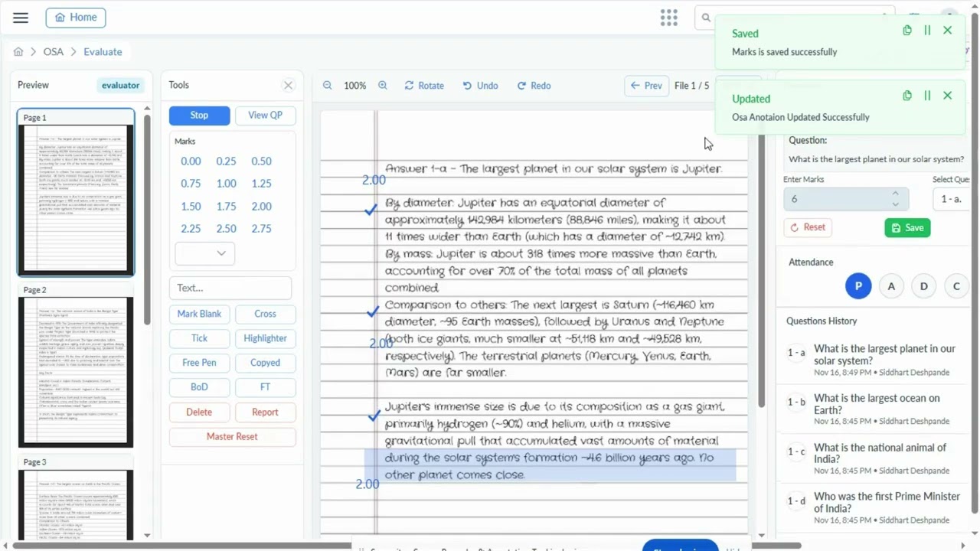Select 1.00 marks
The height and width of the screenshot is (551, 980).
click(226, 184)
